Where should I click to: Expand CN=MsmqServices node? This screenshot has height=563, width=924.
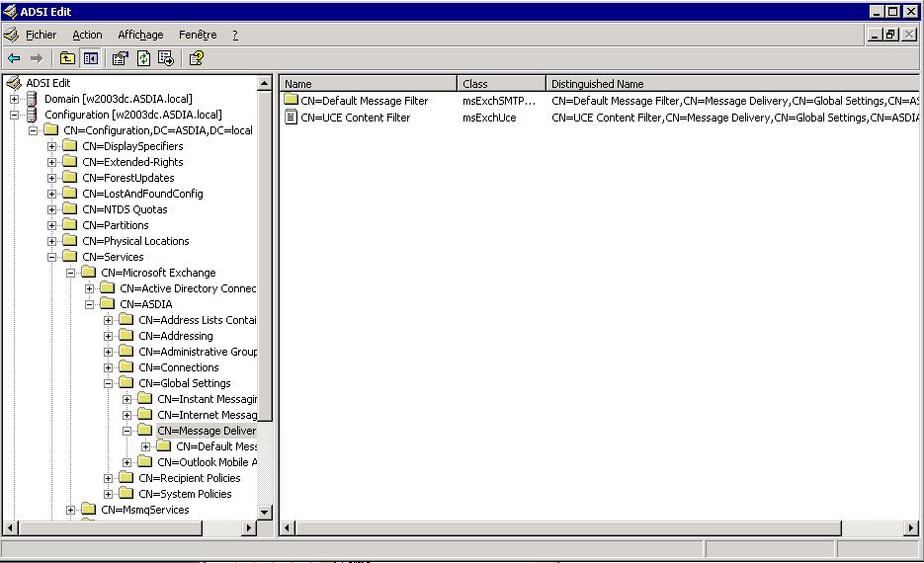pyautogui.click(x=71, y=510)
